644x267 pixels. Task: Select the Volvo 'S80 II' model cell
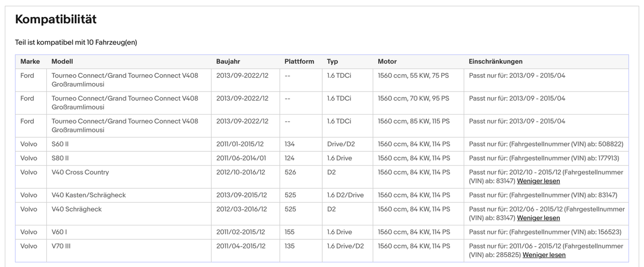click(60, 158)
